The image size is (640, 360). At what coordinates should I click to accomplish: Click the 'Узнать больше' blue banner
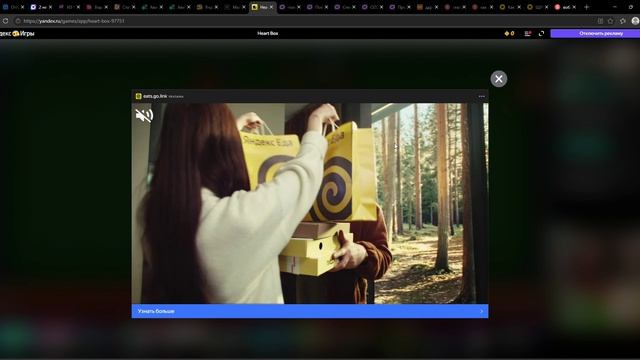(310, 311)
